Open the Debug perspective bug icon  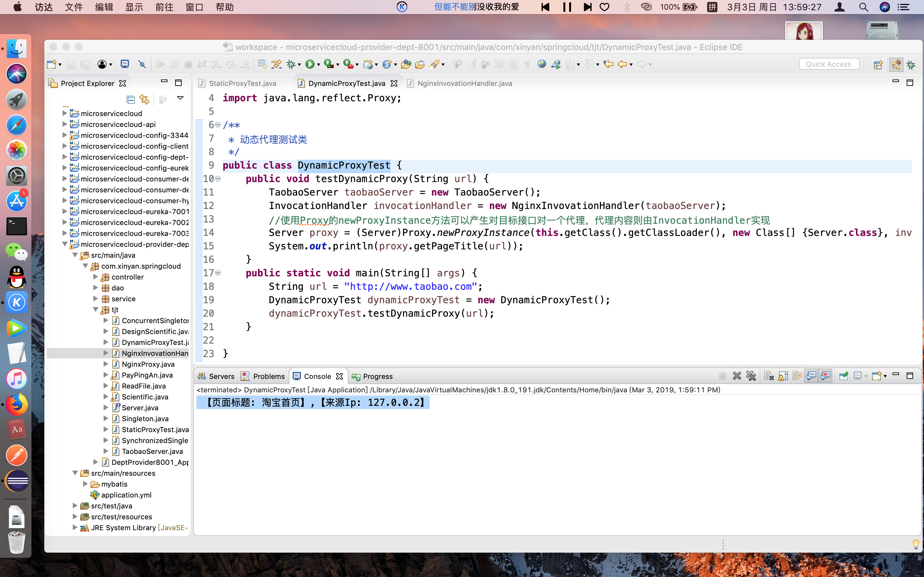[x=911, y=65]
